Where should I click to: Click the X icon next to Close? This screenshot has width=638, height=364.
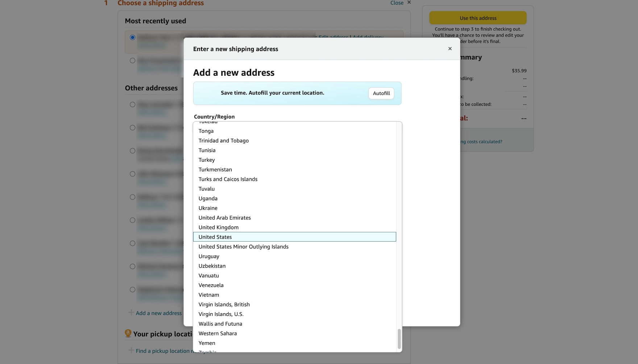click(409, 3)
